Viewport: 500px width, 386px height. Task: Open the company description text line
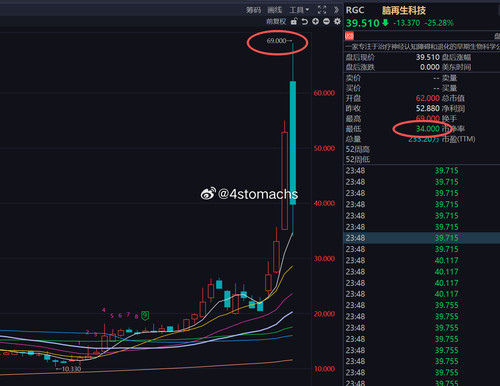click(422, 46)
